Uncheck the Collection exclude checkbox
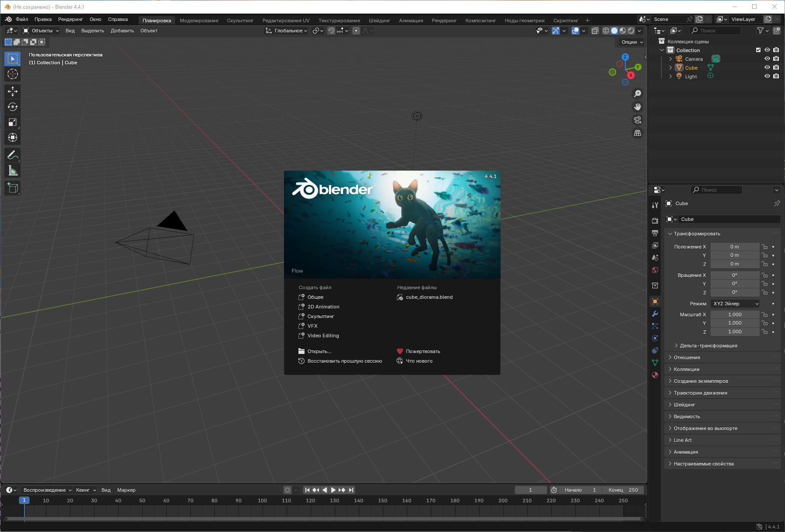785x532 pixels. coord(758,50)
